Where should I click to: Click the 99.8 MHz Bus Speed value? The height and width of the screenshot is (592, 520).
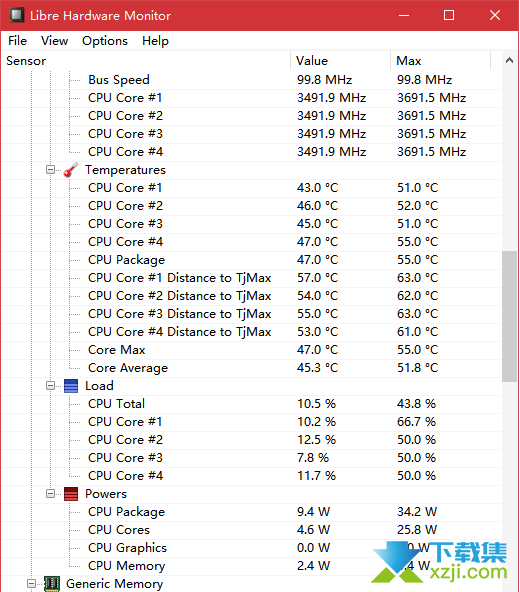point(324,80)
